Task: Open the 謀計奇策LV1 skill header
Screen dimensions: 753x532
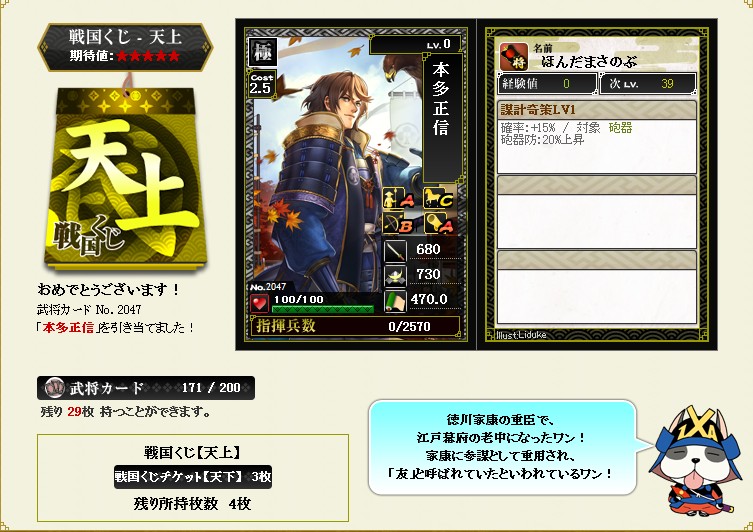Action: pyautogui.click(x=596, y=110)
